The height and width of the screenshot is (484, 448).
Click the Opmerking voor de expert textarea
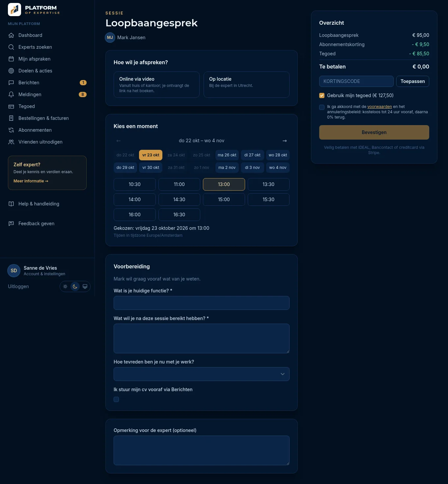pyautogui.click(x=202, y=450)
